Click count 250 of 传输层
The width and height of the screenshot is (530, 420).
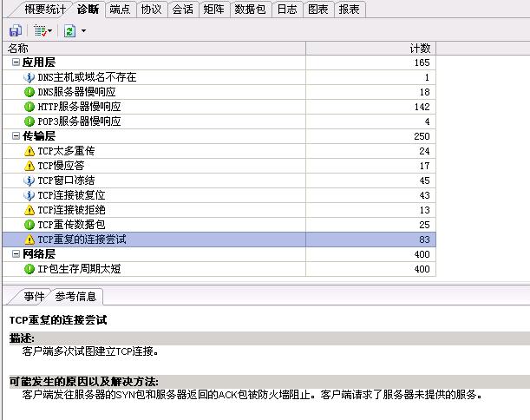422,136
